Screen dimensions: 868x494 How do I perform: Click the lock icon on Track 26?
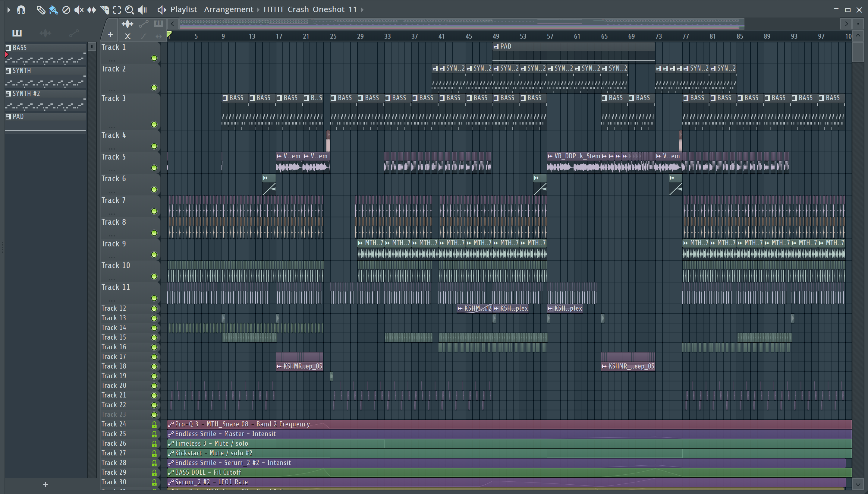(154, 444)
